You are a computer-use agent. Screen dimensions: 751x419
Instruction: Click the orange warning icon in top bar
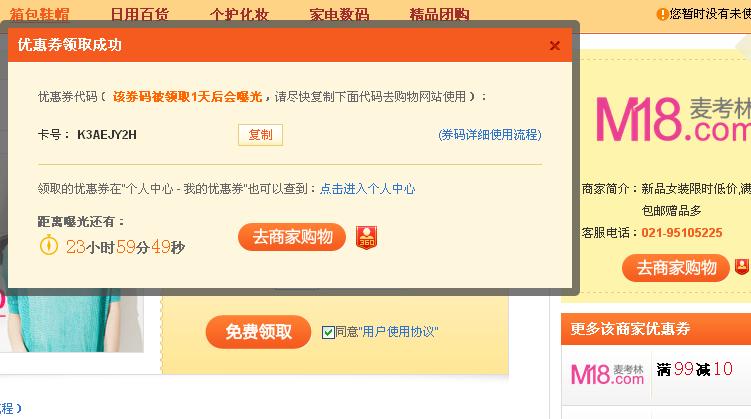(x=662, y=14)
